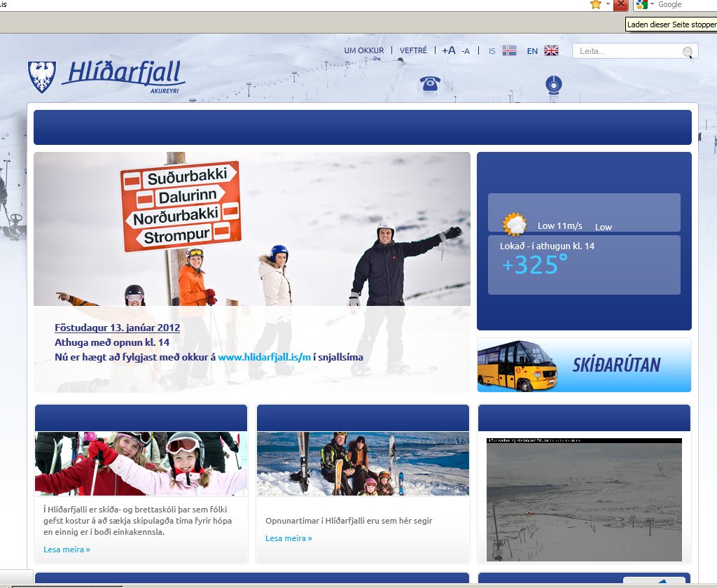Bookmark page with the star icon
717x588 pixels.
tap(596, 4)
